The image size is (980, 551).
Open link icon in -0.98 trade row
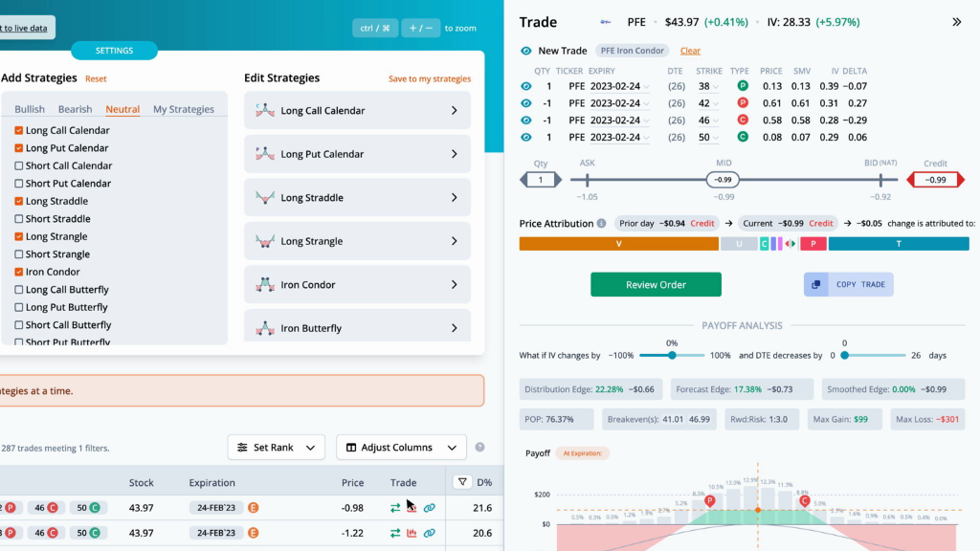430,508
